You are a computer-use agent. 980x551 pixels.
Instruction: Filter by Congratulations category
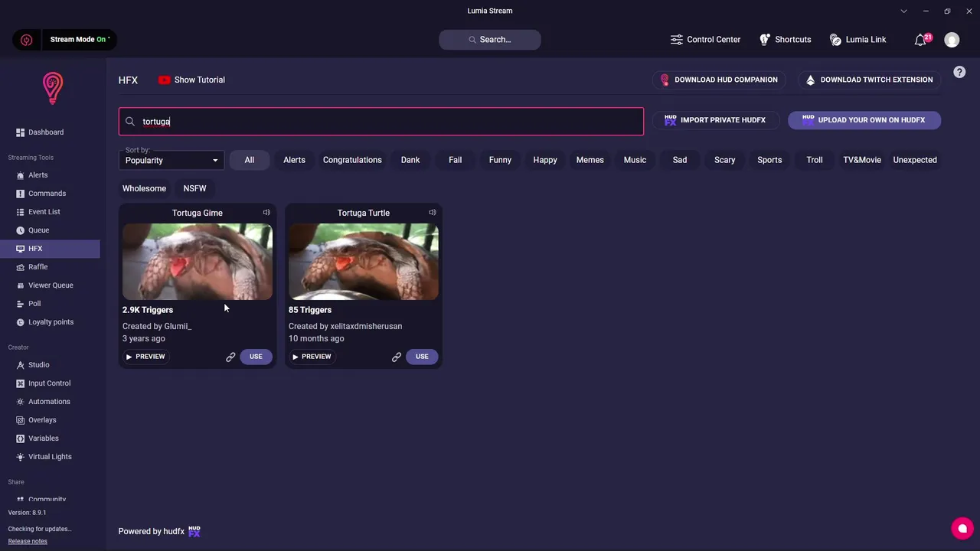(352, 160)
